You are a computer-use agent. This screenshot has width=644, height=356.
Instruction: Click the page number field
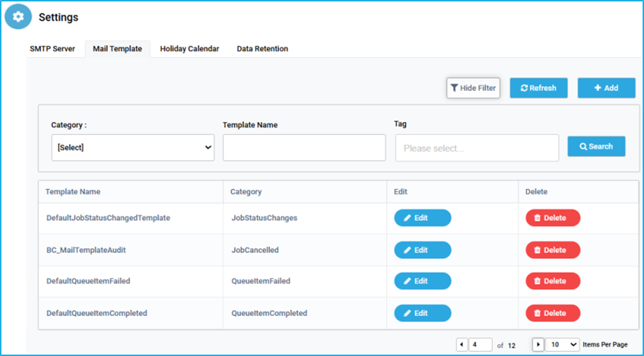coord(480,345)
